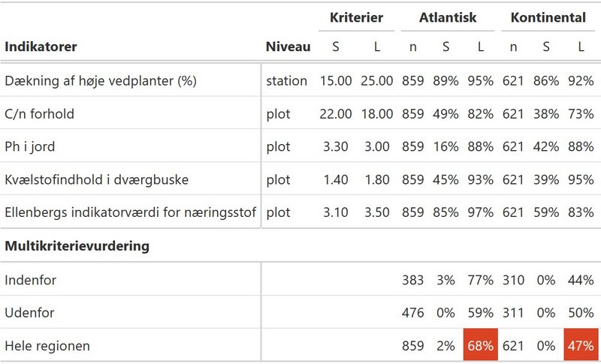
Task: Select the Ph i jord row label
Action: 29,146
